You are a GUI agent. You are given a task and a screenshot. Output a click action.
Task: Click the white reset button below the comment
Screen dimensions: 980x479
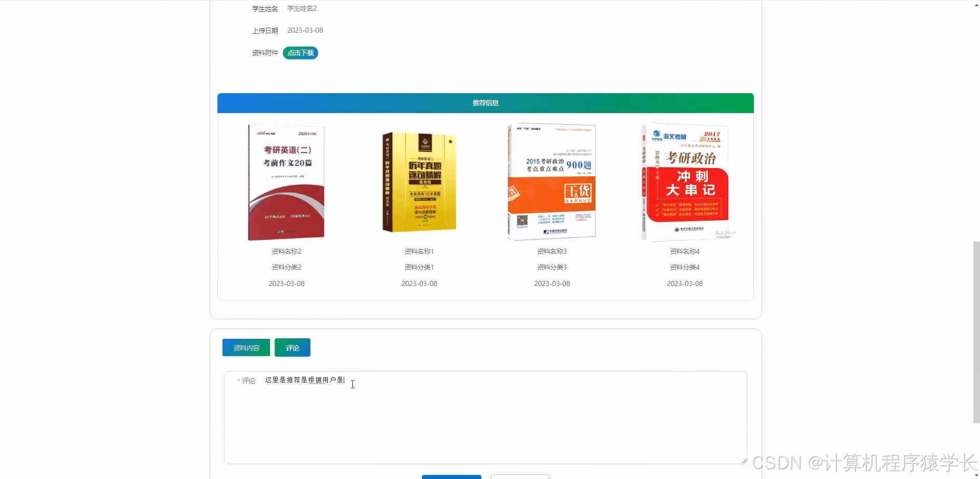click(520, 477)
